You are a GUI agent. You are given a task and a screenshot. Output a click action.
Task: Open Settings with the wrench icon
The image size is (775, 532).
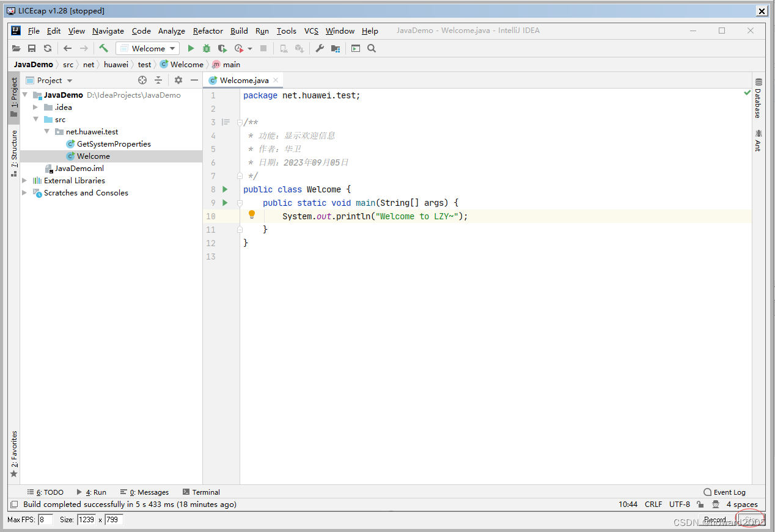(320, 48)
